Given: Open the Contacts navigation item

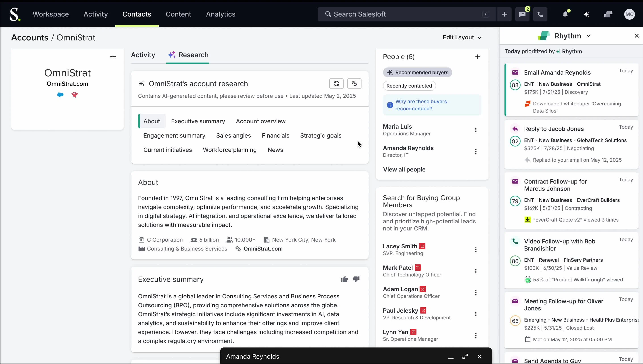Looking at the screenshot, I should pyautogui.click(x=137, y=14).
